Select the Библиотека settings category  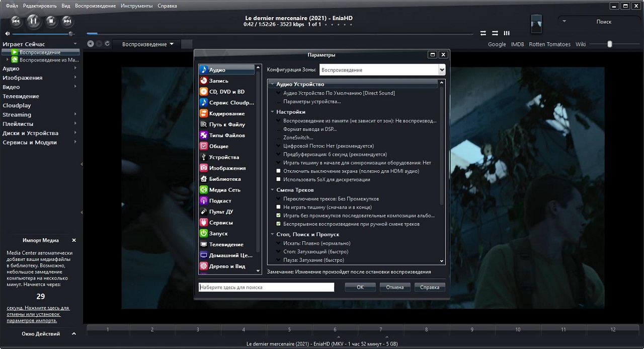point(224,179)
